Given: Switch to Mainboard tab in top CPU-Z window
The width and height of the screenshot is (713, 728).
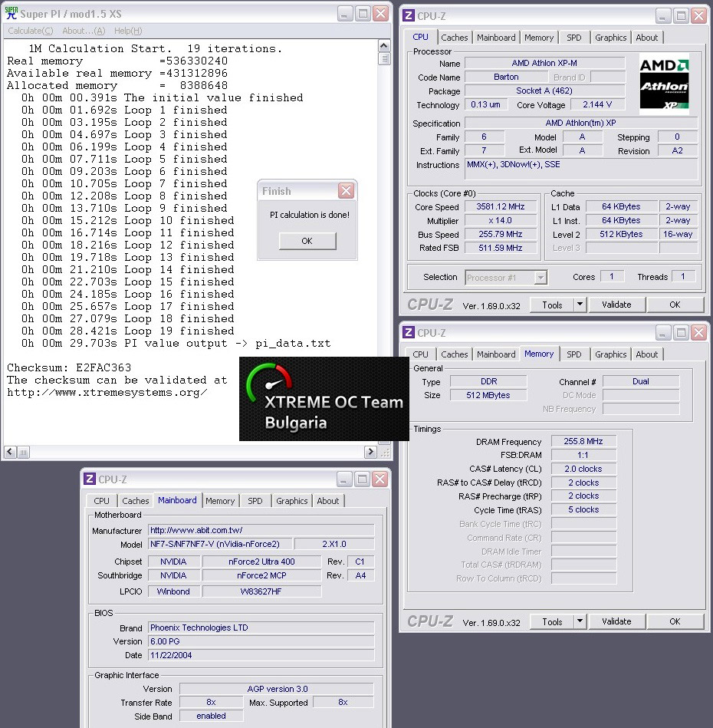Looking at the screenshot, I should click(496, 38).
